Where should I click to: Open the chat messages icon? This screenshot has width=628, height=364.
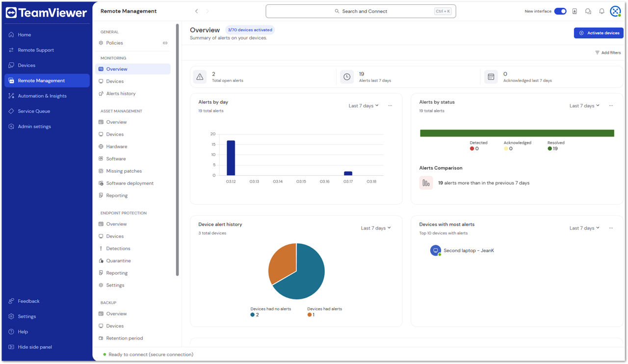tap(588, 11)
